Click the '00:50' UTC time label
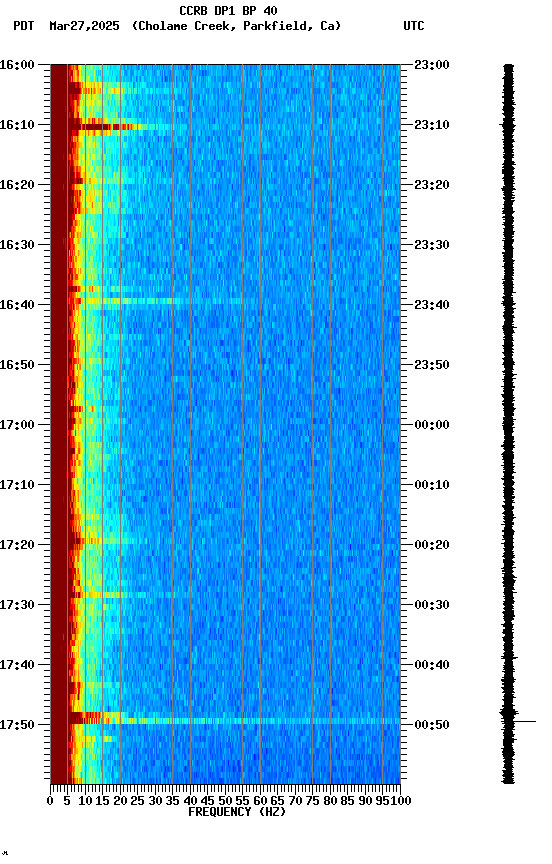This screenshot has width=552, height=864. (x=432, y=725)
